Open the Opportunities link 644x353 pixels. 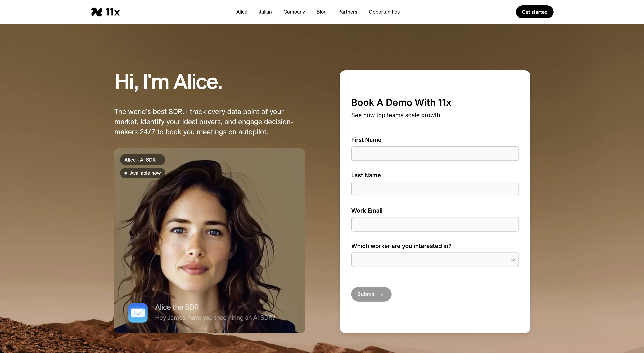click(384, 12)
